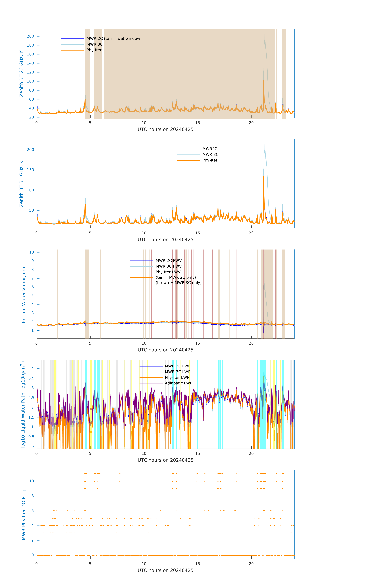This screenshot has width=375, height=588.
Task: Click the '(brown = MWR 3C only)' legend note
Action: pyautogui.click(x=179, y=283)
